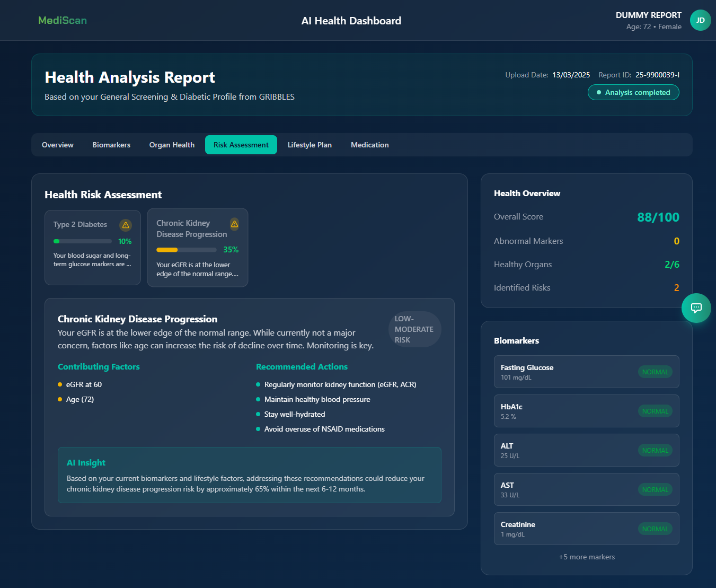Screen dimensions: 716x588
Task: Select the Chronic Kidney Disease Progression card
Action: point(198,248)
